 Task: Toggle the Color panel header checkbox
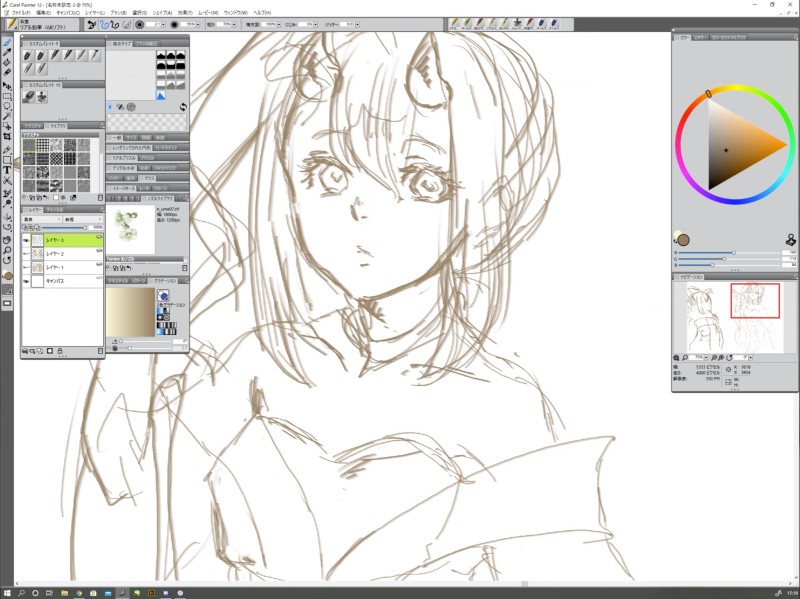point(677,37)
